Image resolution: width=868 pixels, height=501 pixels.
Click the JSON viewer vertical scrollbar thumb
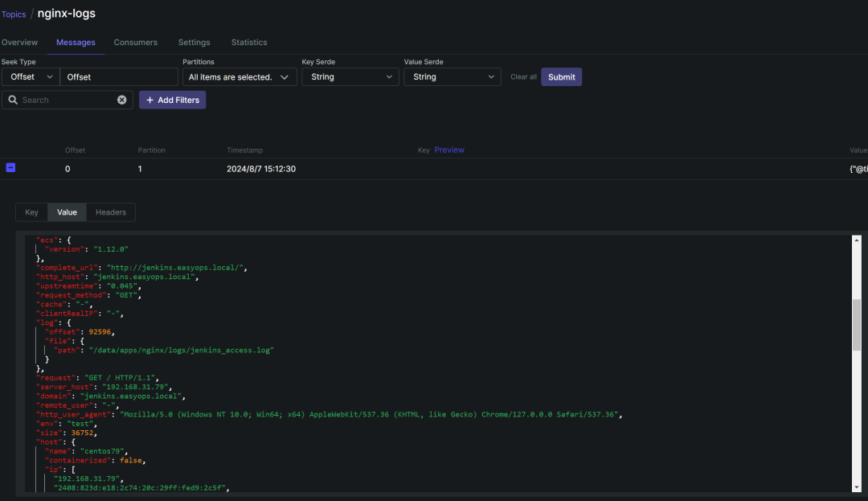coord(857,325)
